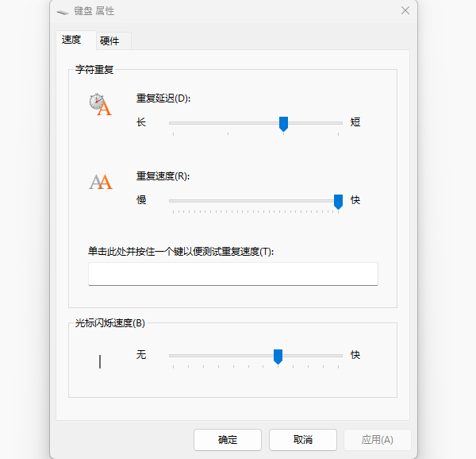
Task: Cancel with the 取消 button
Action: [x=303, y=440]
